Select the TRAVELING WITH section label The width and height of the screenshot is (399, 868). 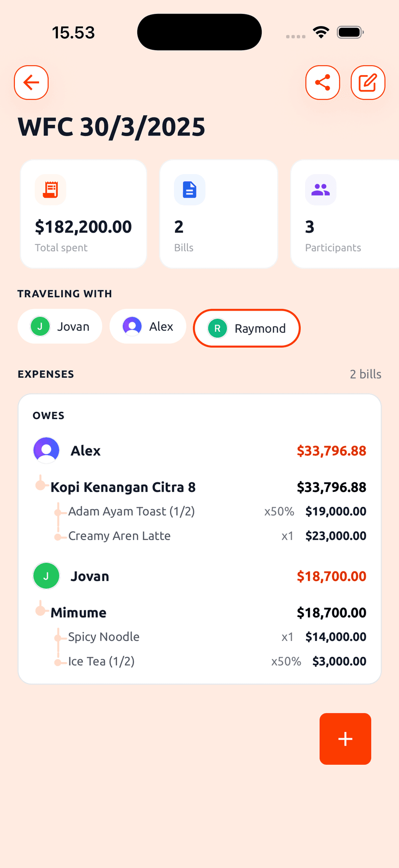click(x=65, y=293)
